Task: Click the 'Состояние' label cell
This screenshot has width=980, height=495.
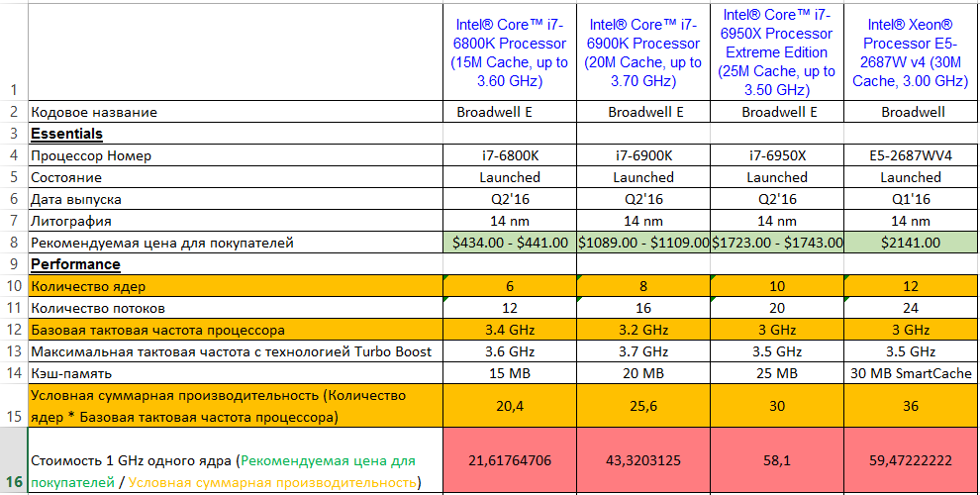Action: 236,177
